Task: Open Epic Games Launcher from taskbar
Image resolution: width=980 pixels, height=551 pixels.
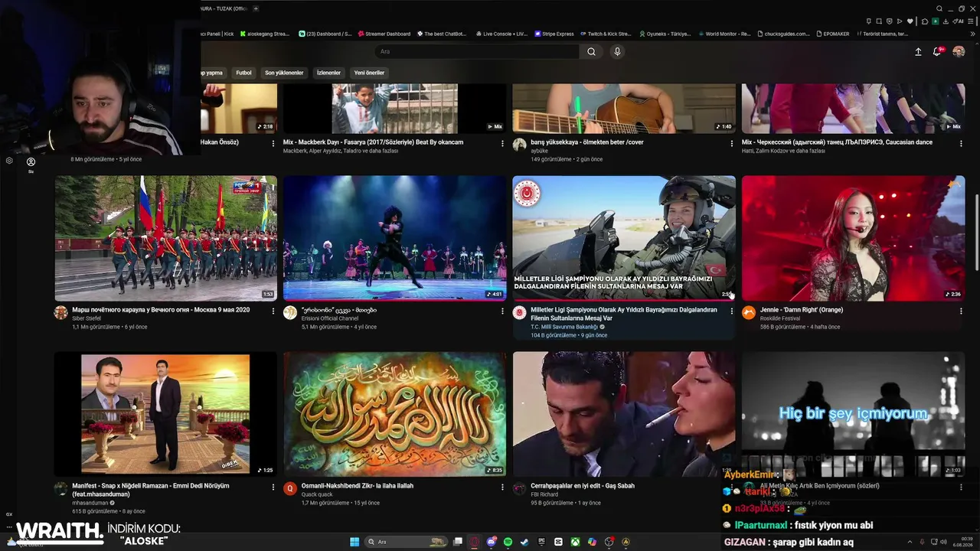Action: pyautogui.click(x=541, y=542)
